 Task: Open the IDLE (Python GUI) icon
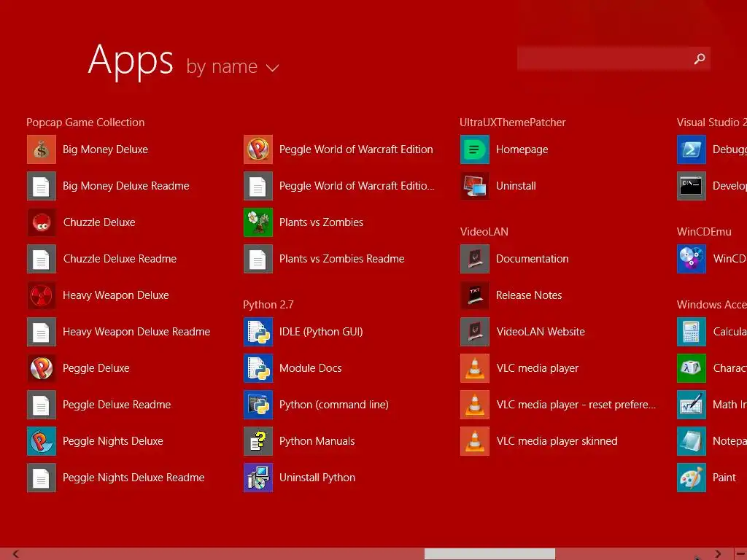click(x=258, y=332)
